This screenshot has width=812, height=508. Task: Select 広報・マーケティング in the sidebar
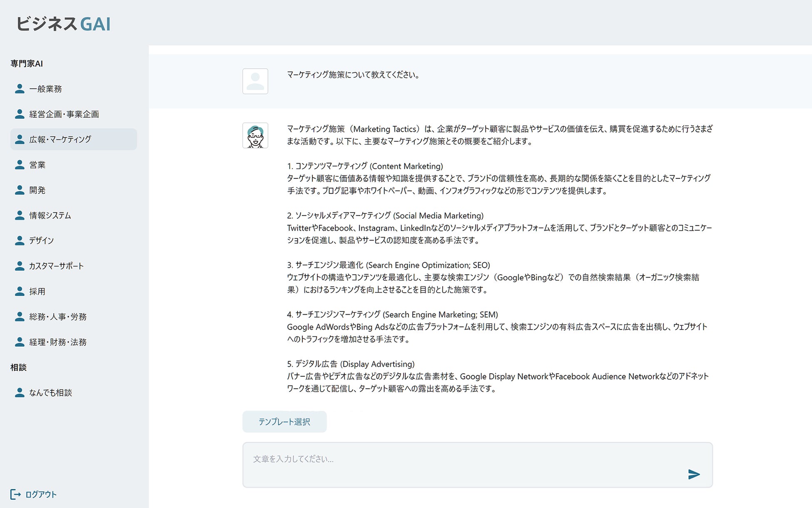(60, 140)
